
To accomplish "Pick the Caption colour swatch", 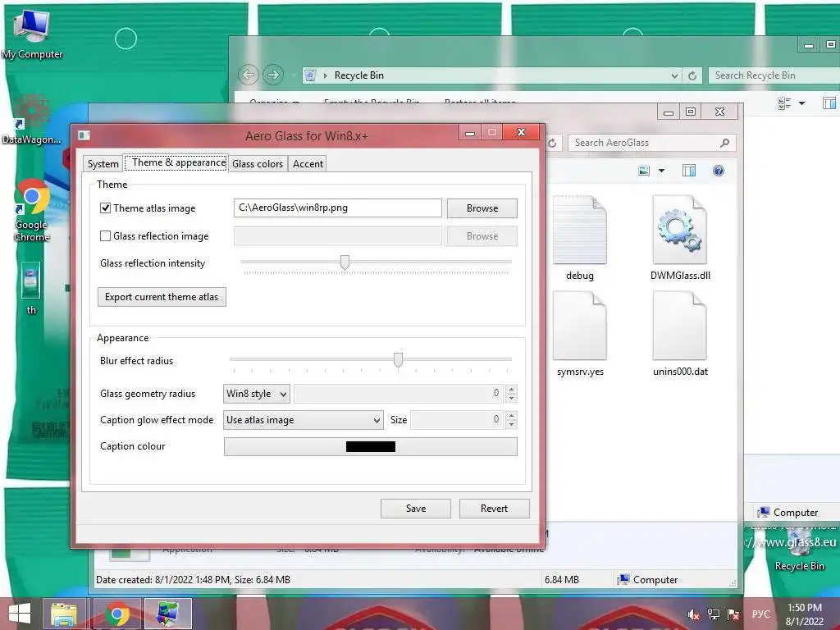I will point(371,447).
